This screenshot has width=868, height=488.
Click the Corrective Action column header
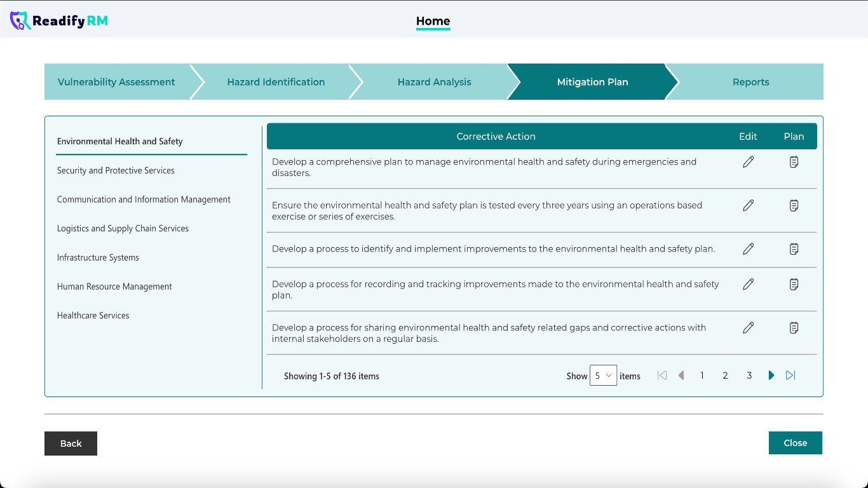point(496,137)
